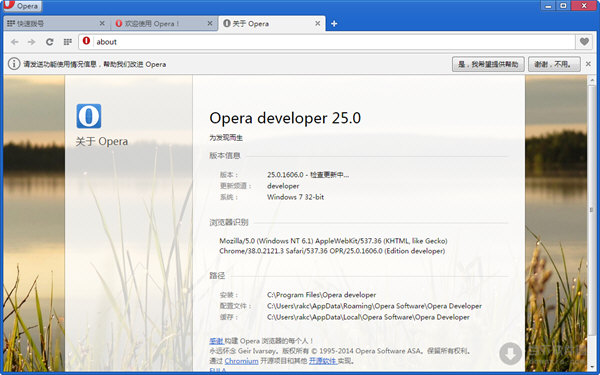600x375 pixels.
Task: Open the Opera menu button
Action: [x=22, y=6]
